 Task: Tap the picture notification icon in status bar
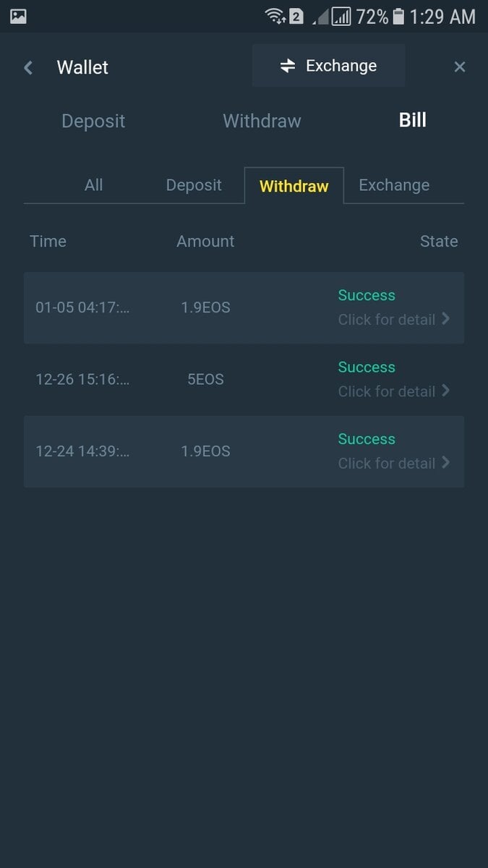(x=18, y=16)
